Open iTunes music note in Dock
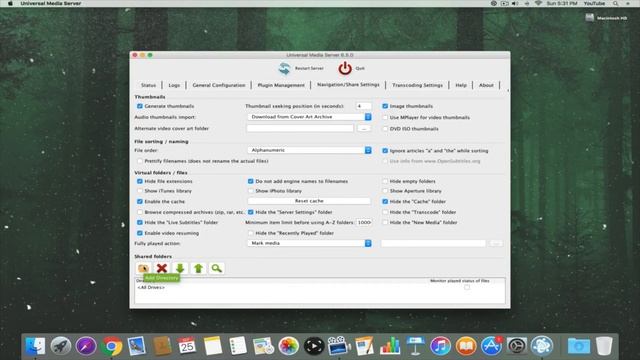Image resolution: width=640 pixels, height=360 pixels. pos(440,346)
